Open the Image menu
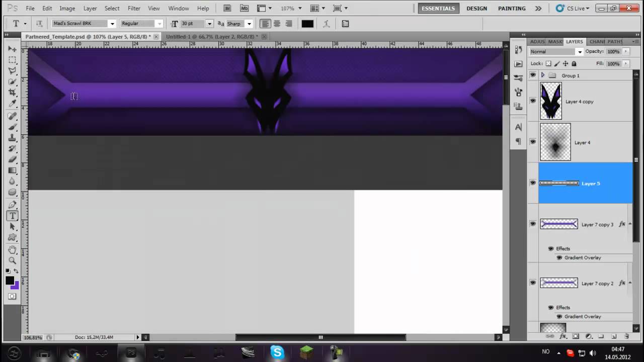The height and width of the screenshot is (362, 644). coord(67,9)
